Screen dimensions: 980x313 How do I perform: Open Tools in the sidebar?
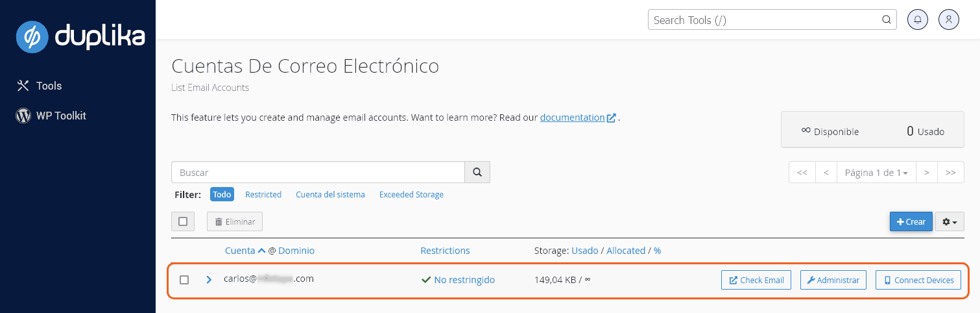click(x=49, y=86)
